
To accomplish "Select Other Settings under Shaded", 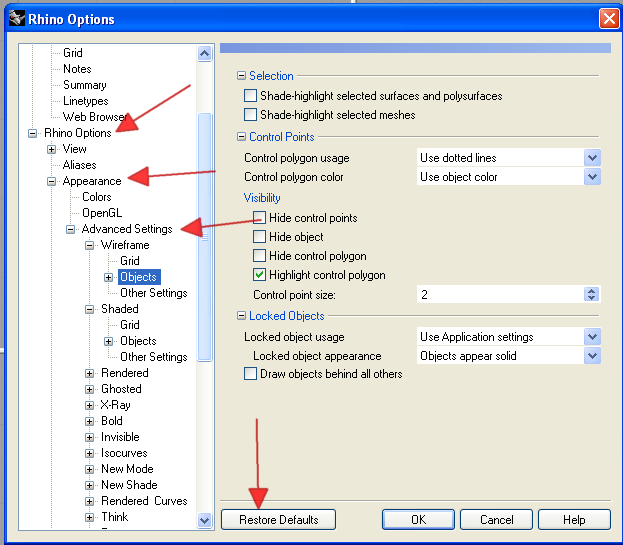I will click(154, 357).
